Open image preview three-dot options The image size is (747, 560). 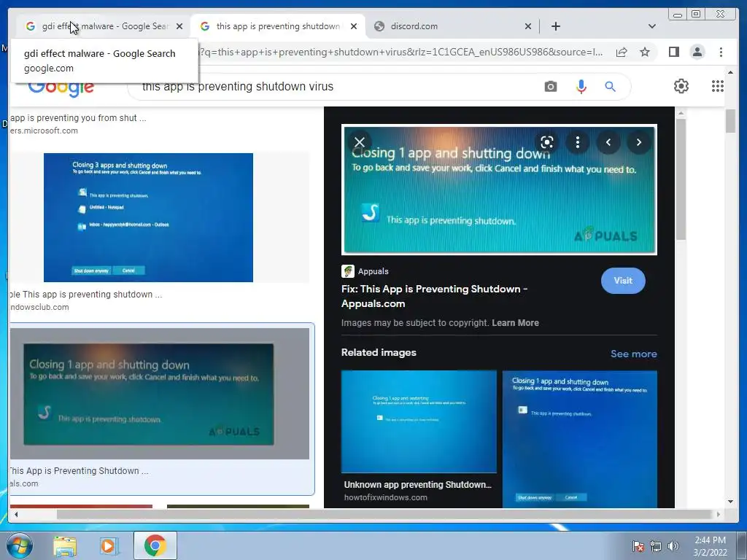pos(578,142)
